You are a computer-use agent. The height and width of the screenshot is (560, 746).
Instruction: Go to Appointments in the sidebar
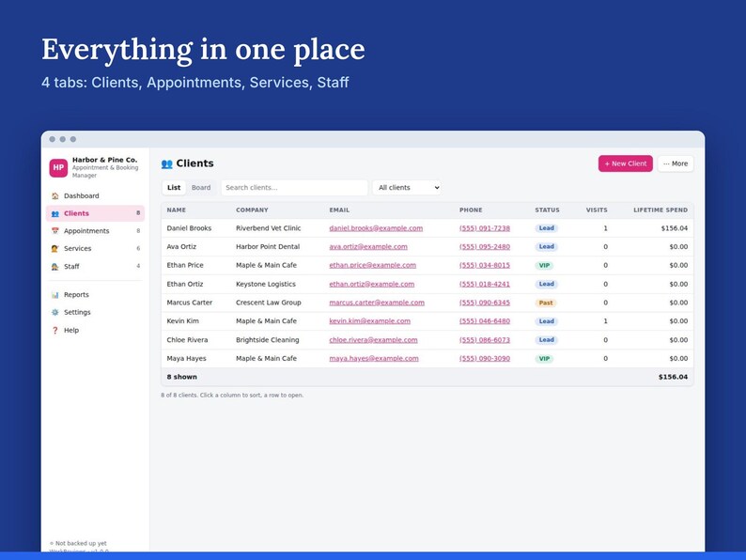pos(95,231)
